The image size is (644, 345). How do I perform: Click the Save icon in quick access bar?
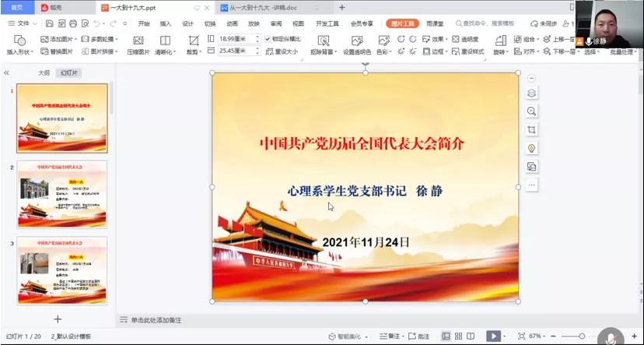[x=49, y=23]
